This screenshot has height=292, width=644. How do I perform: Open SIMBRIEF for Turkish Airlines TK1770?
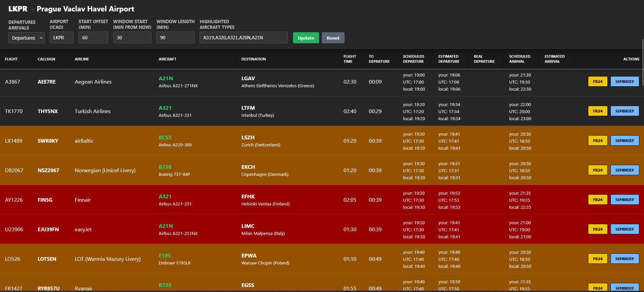coord(625,111)
